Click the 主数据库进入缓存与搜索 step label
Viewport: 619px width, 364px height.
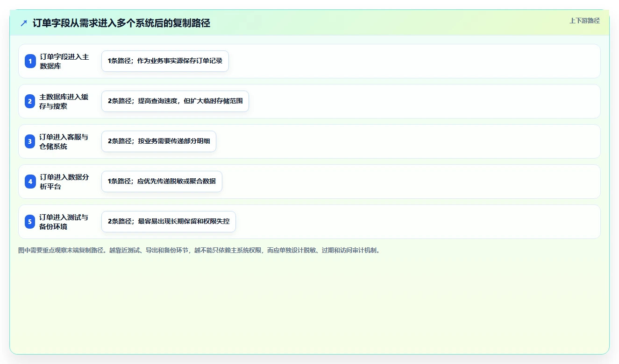tap(64, 101)
